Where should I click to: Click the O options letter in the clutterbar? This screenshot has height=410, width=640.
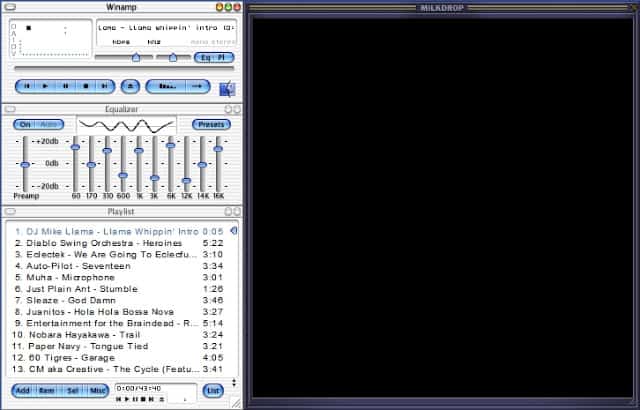click(x=13, y=27)
